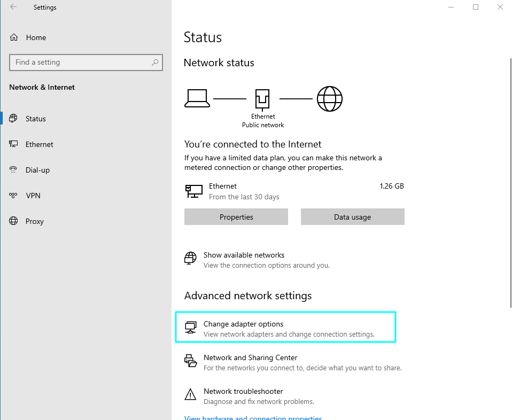The image size is (512, 420).
Task: Click the Network troubleshooter warning icon
Action: pyautogui.click(x=190, y=394)
